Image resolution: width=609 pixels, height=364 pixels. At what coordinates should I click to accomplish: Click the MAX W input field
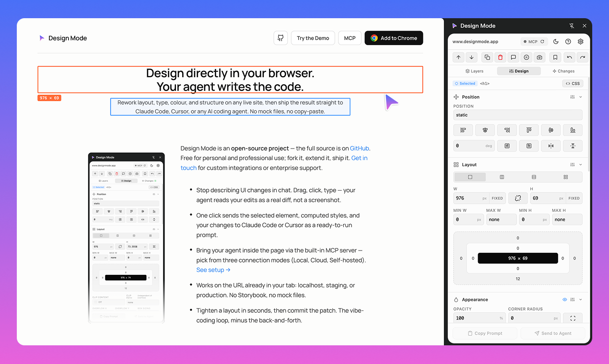pos(502,220)
